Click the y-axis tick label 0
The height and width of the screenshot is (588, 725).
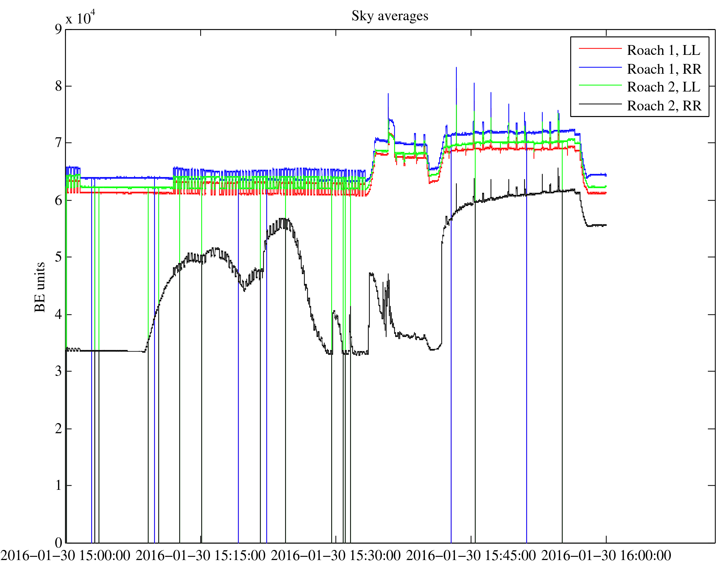[x=58, y=543]
